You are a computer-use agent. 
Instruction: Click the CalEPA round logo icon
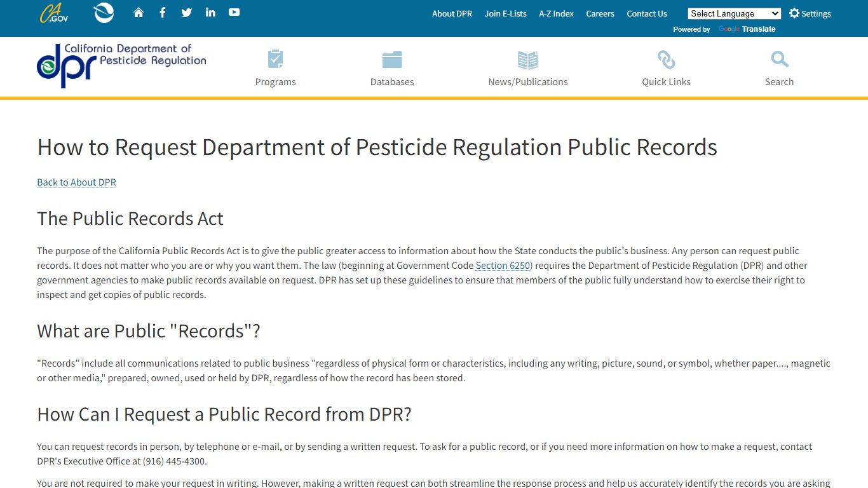(104, 13)
